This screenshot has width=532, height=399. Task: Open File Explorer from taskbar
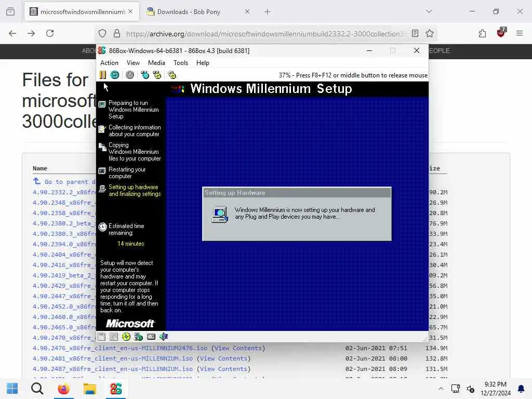pos(89,389)
